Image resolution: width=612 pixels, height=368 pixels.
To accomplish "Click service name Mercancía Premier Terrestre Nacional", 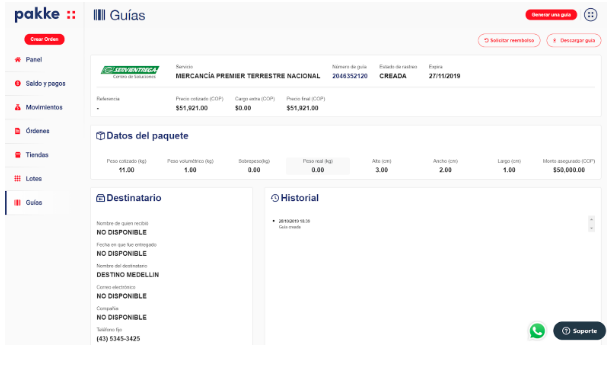I will click(248, 76).
